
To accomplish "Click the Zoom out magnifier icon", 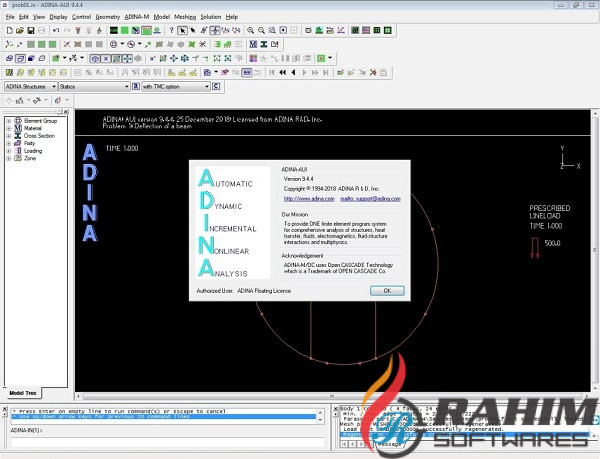I will pos(261,30).
